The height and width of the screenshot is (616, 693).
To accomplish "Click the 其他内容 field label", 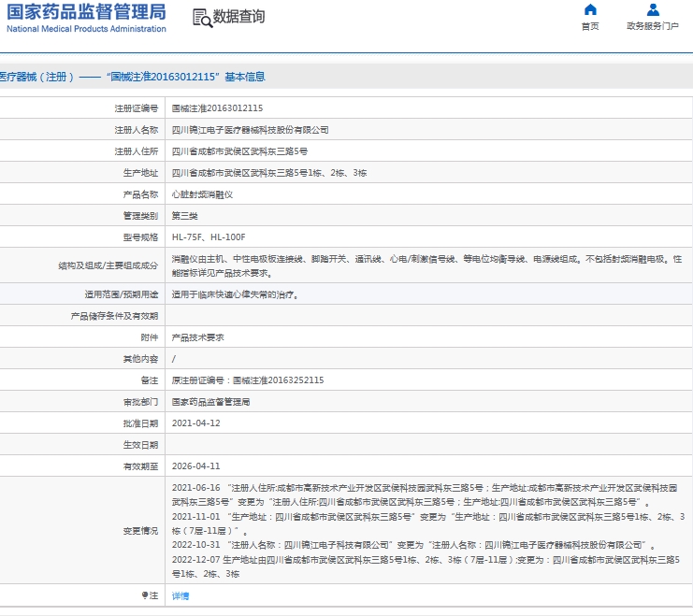I will pos(140,359).
